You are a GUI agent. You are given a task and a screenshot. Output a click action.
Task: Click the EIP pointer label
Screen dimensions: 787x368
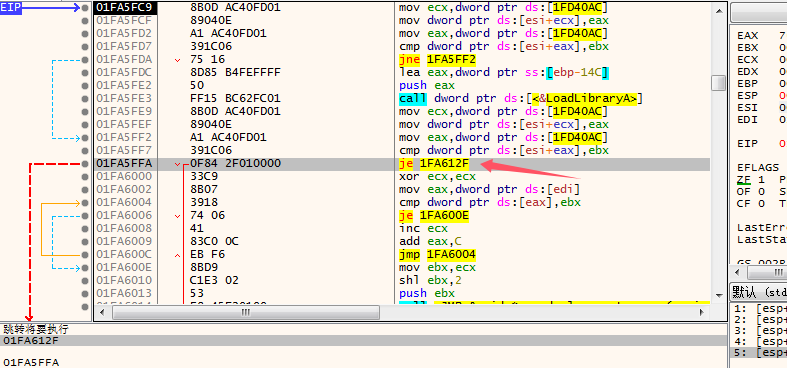(11, 8)
